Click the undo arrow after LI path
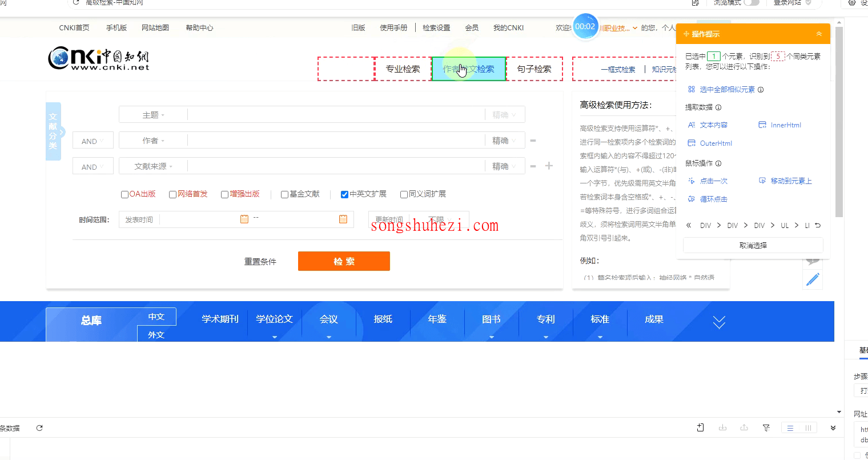Image resolution: width=868 pixels, height=460 pixels. [x=818, y=226]
